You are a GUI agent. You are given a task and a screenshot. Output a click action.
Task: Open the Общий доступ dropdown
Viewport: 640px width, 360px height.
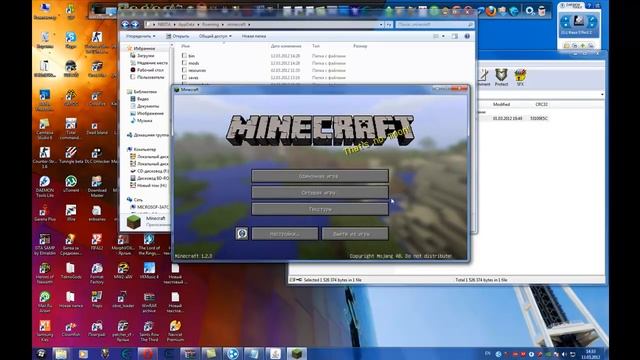(x=215, y=36)
